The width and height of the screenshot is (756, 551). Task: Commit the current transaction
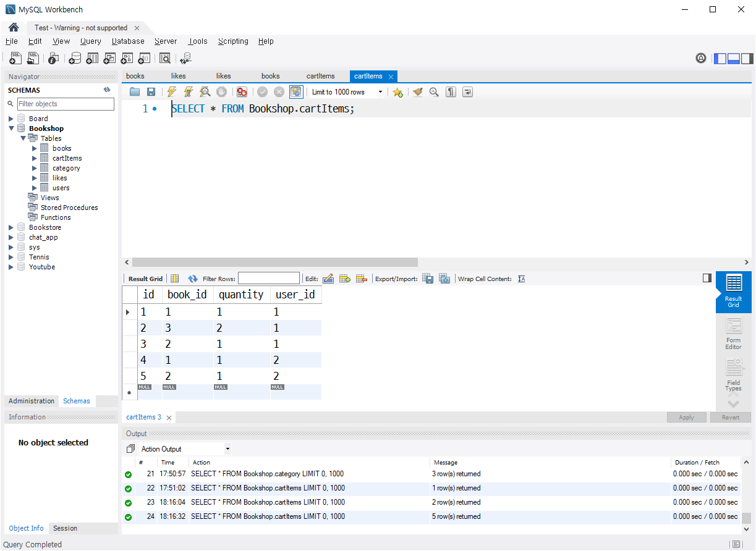262,92
